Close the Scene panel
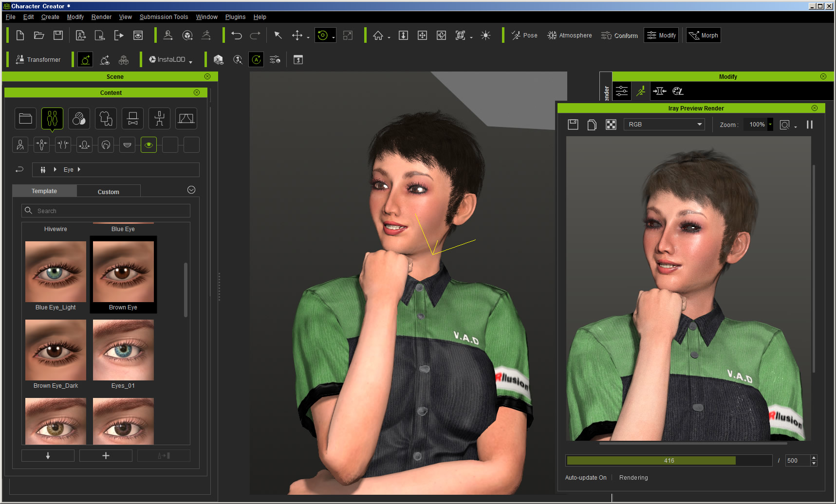The height and width of the screenshot is (504, 836). tap(207, 76)
